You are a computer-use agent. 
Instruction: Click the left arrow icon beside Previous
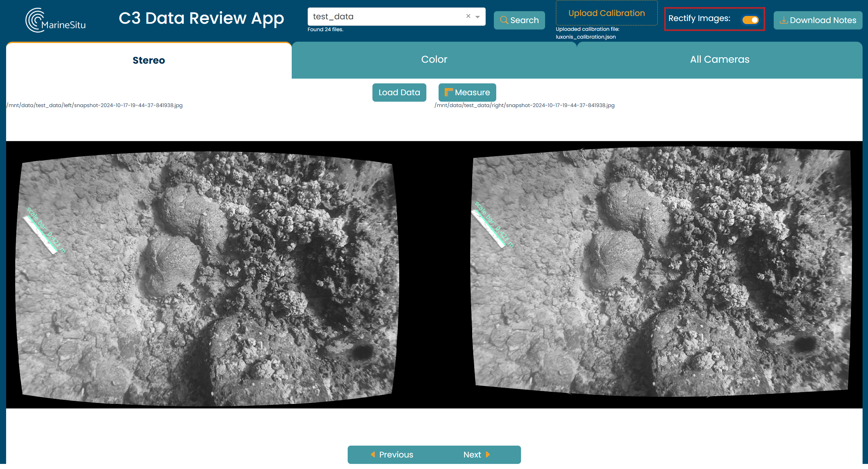coord(373,454)
